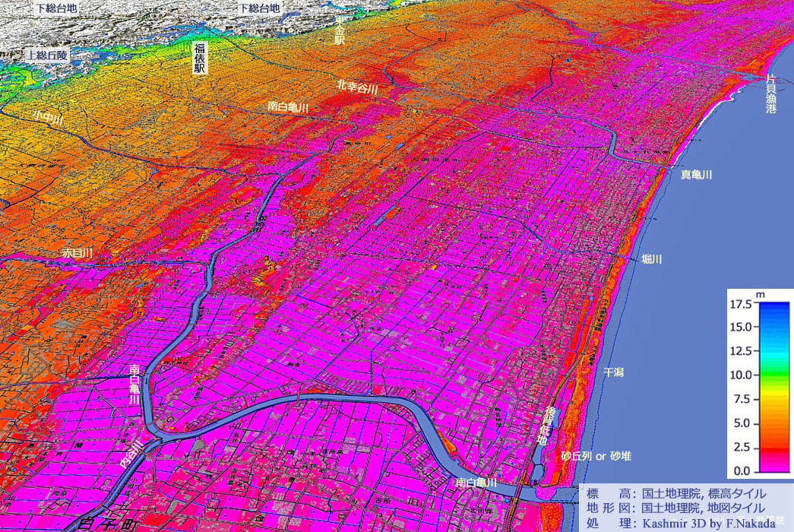
Task: Select the 内谷川 river label
Action: [131, 453]
